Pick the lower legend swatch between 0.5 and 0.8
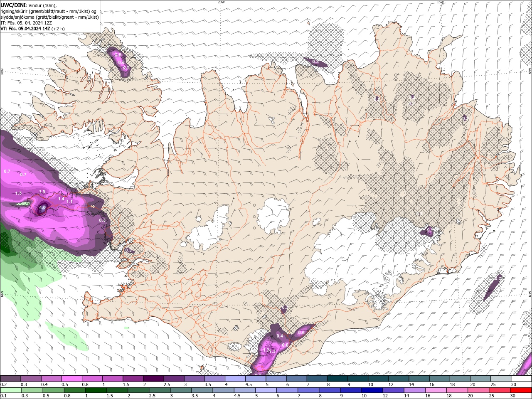Screen dimensions: 532x399 53,390
